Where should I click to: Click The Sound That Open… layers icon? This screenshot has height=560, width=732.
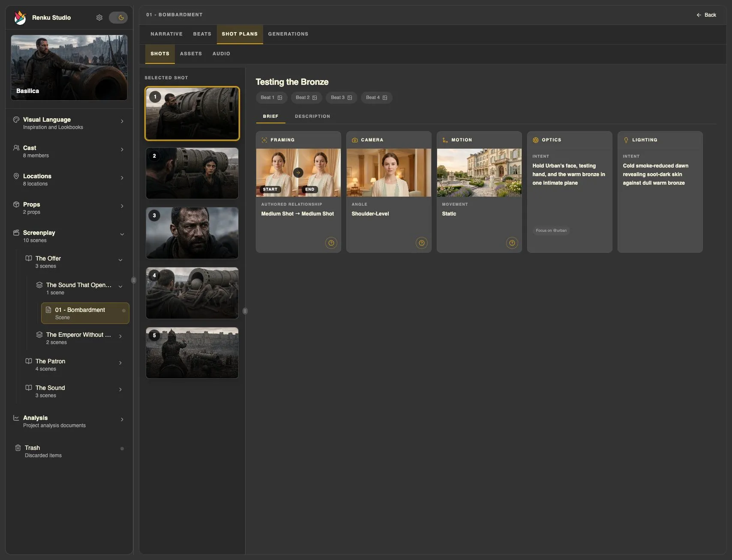[39, 285]
